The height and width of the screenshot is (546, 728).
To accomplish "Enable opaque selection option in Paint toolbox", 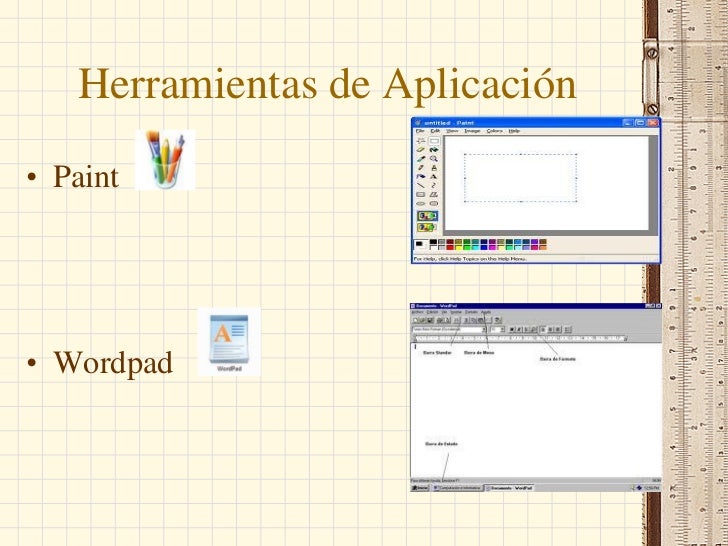I will click(x=428, y=216).
